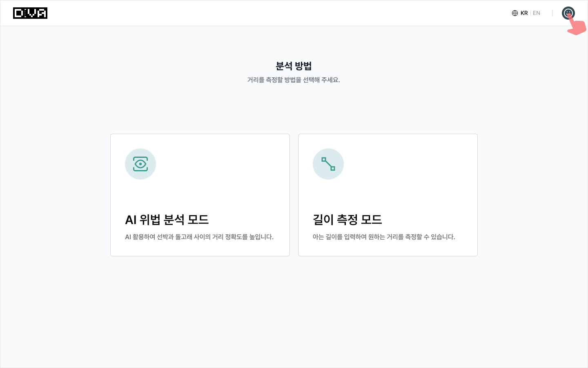The image size is (588, 368).
Task: Click the AI 활용하여 선박과 돌고래 description
Action: (x=199, y=237)
